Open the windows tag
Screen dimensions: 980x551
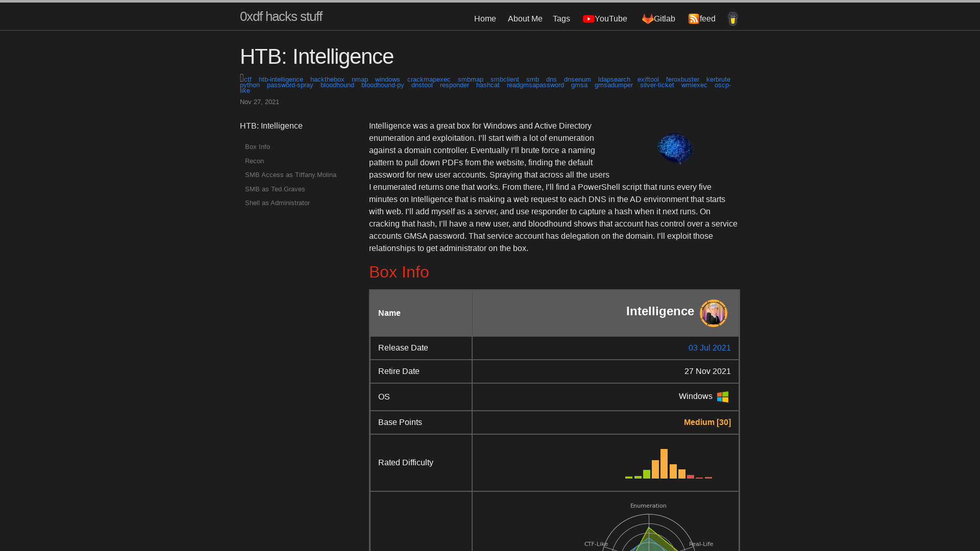tap(387, 80)
